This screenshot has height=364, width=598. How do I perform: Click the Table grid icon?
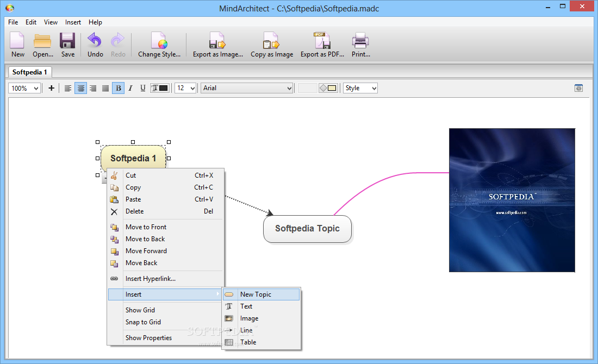tap(229, 342)
